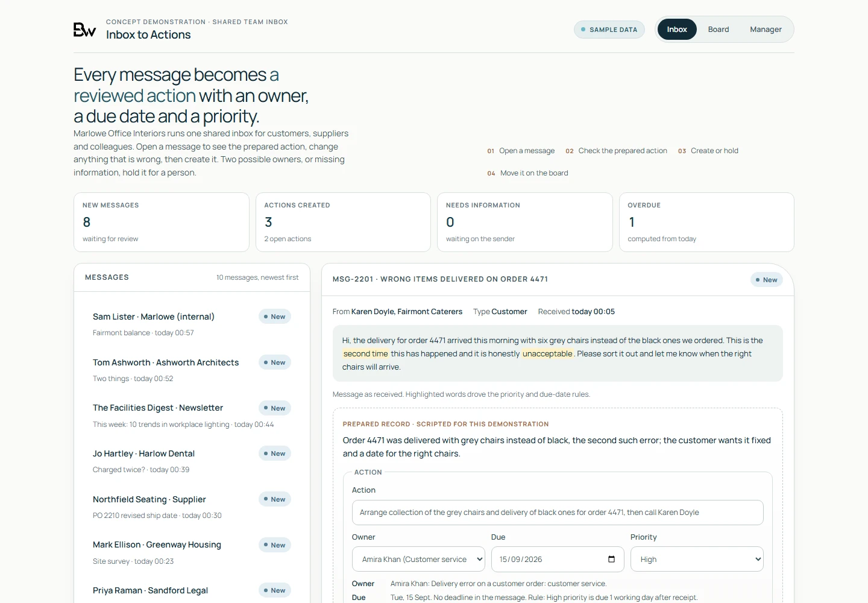Image resolution: width=868 pixels, height=603 pixels.
Task: Click the Actions Created stat card
Action: click(x=343, y=222)
